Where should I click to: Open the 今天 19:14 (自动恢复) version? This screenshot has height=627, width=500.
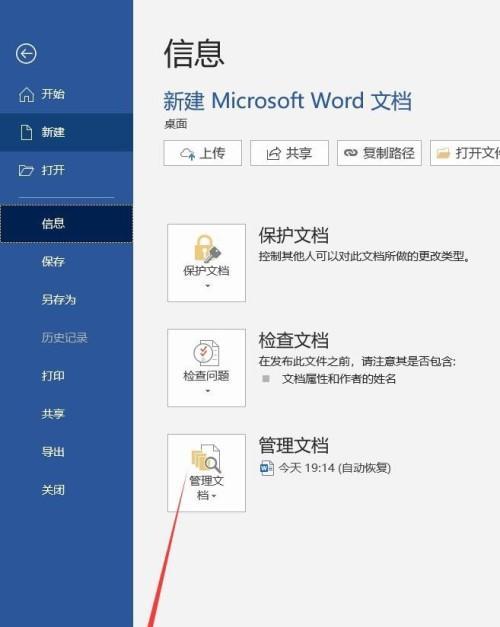[326, 468]
